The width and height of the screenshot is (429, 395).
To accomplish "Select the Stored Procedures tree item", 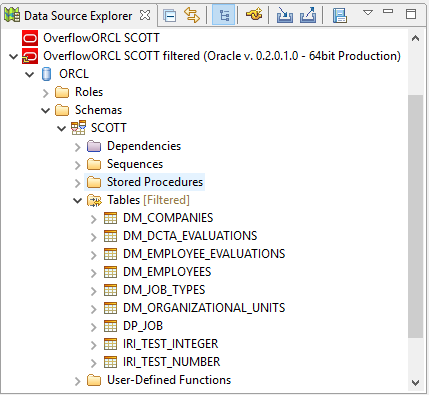I will click(x=155, y=182).
